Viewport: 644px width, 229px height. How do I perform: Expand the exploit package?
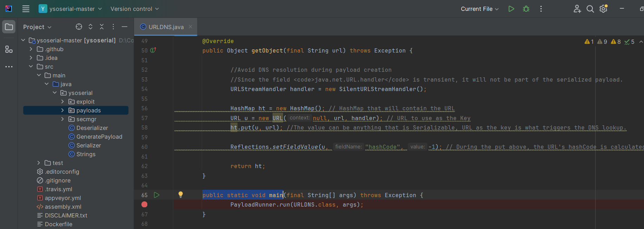point(62,102)
